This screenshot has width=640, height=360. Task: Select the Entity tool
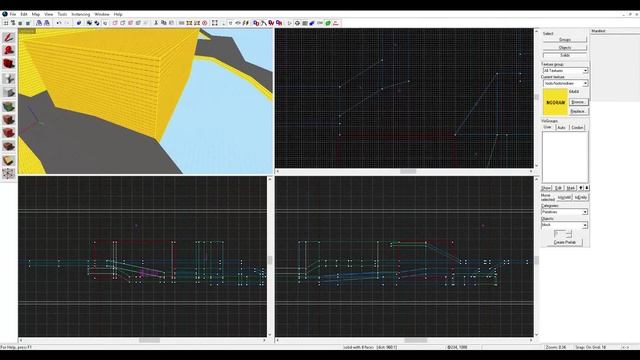[x=9, y=78]
